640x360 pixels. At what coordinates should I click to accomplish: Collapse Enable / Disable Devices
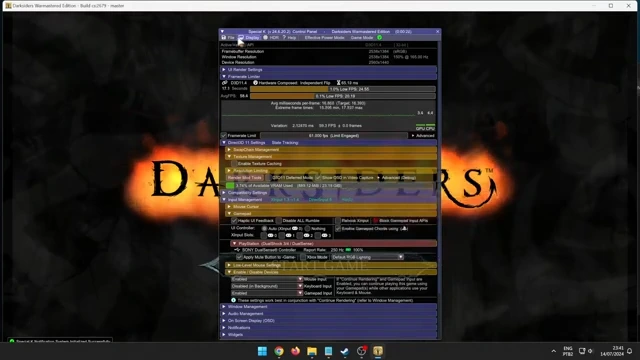click(x=331, y=272)
